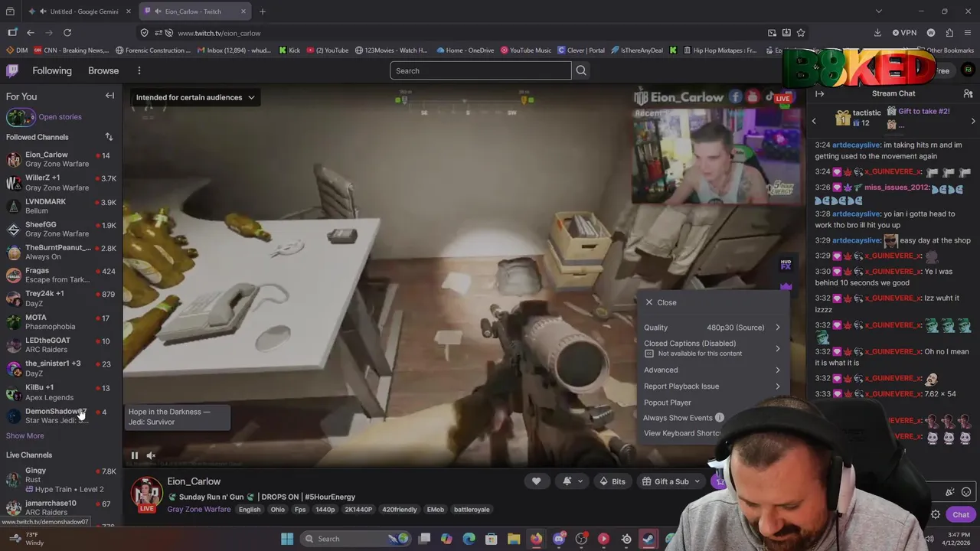980x551 pixels.
Task: Show previous chat highlight using left arrow
Action: 814,121
